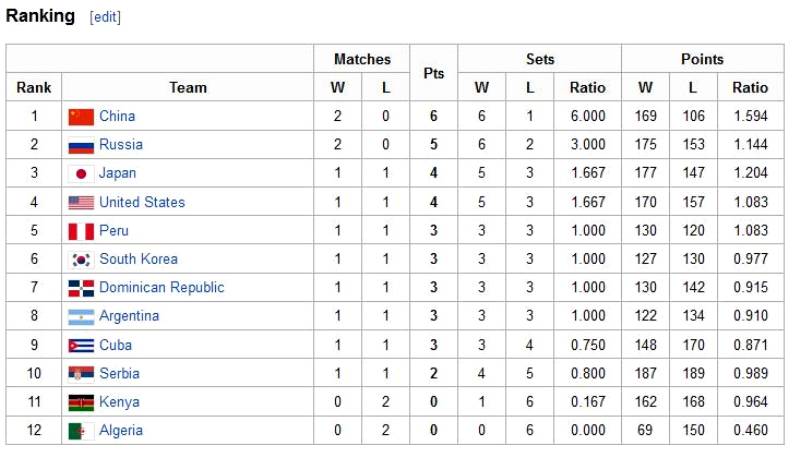Click the Peru flag icon
The height and width of the screenshot is (457, 800).
click(x=81, y=231)
